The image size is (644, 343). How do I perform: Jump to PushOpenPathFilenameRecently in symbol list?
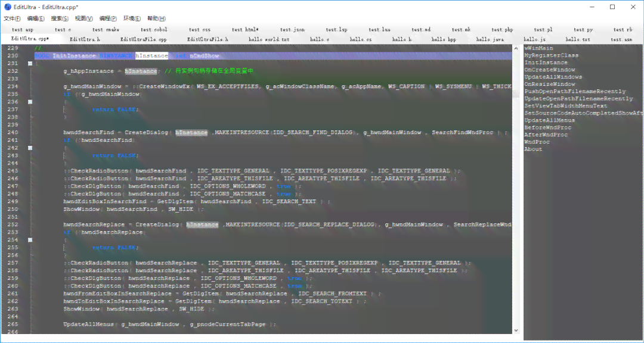pos(575,92)
